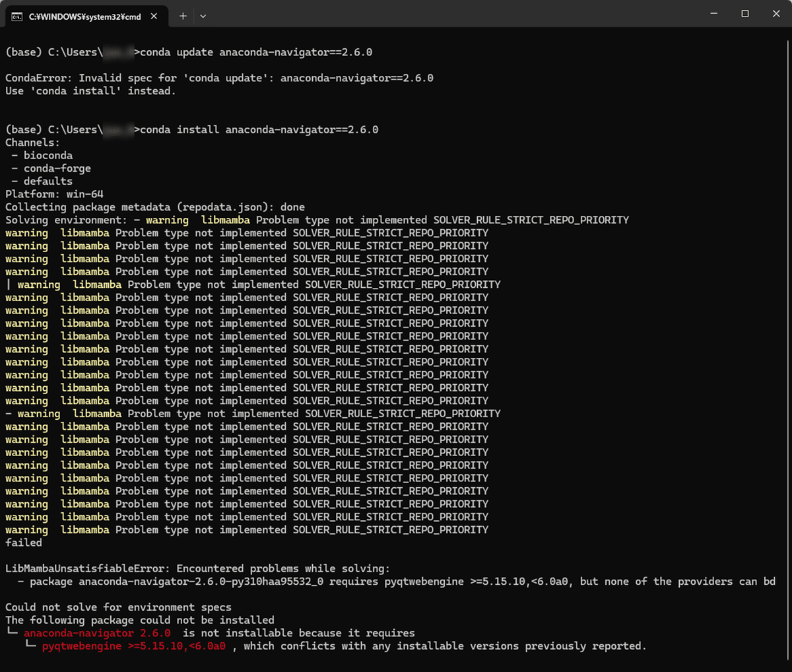Click the red 'anaconda-navigator 2.6.0' text

[97, 633]
